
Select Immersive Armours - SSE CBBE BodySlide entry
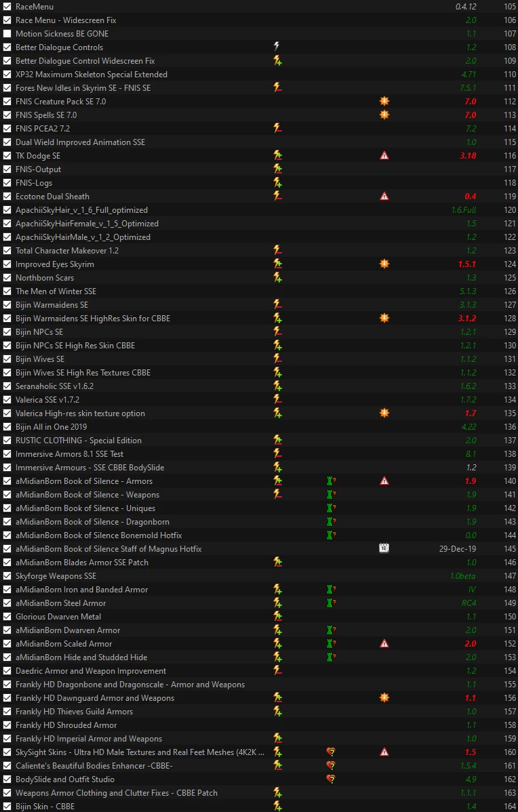[89, 467]
